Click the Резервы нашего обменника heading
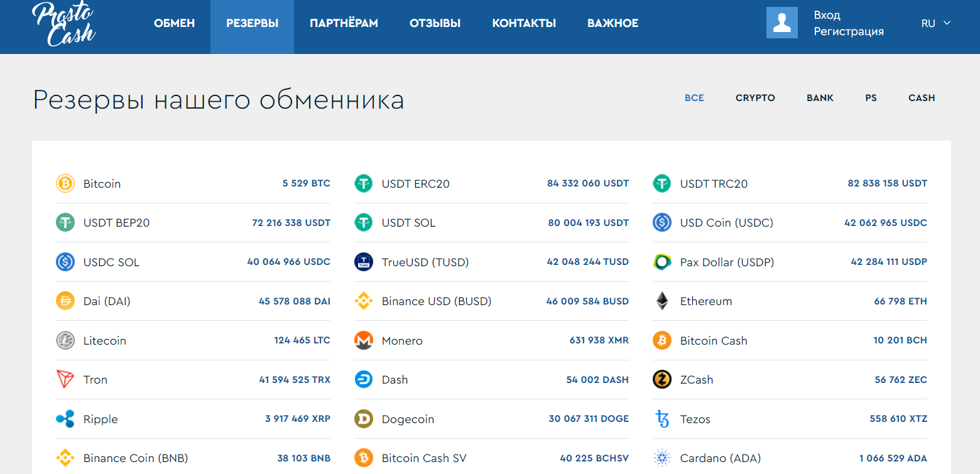 (218, 100)
